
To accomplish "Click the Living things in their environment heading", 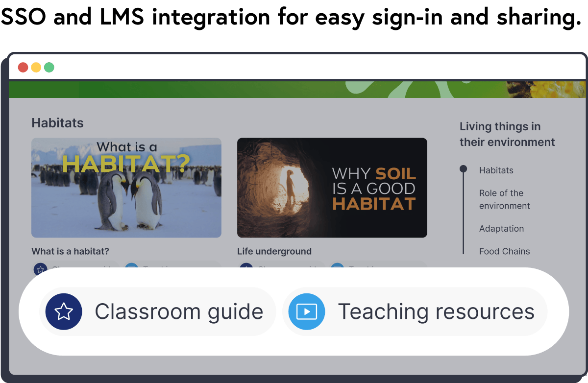I will pos(507,134).
